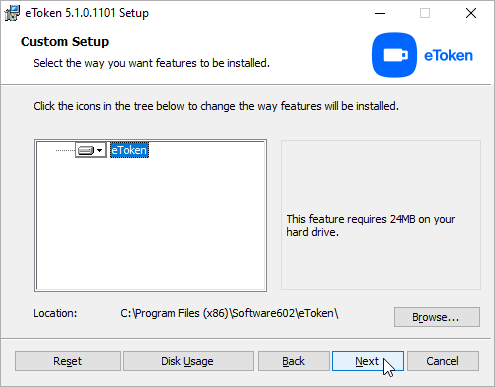Click the '24MB on your hard drive' description
The image size is (495, 387).
(371, 225)
